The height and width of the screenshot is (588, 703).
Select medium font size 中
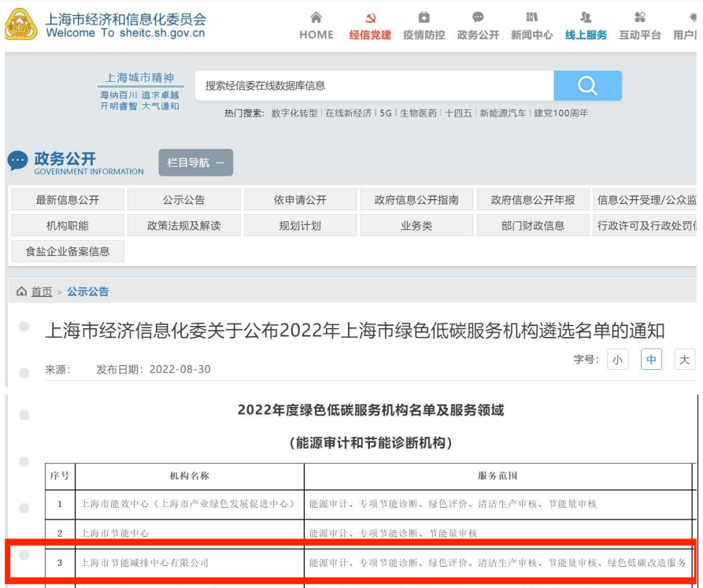pyautogui.click(x=651, y=360)
